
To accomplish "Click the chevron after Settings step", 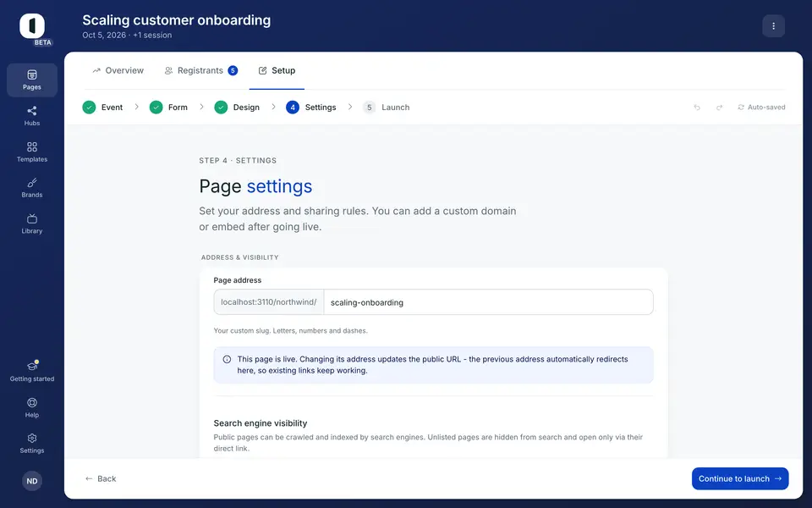I will pyautogui.click(x=350, y=107).
